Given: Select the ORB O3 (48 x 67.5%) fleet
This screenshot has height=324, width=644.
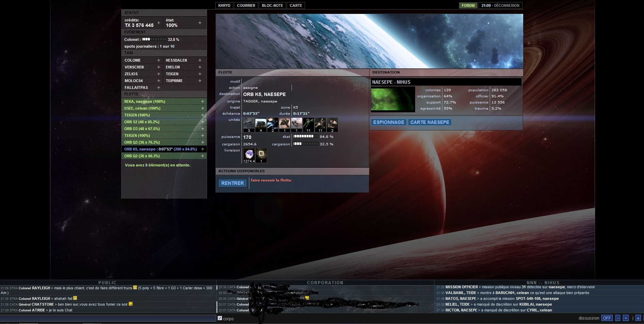Looking at the screenshot, I should pos(164,129).
